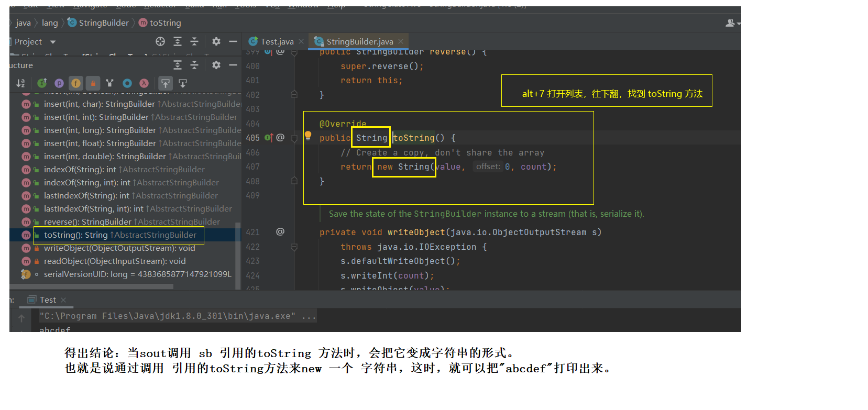Expand all in Structure panel

(x=178, y=65)
